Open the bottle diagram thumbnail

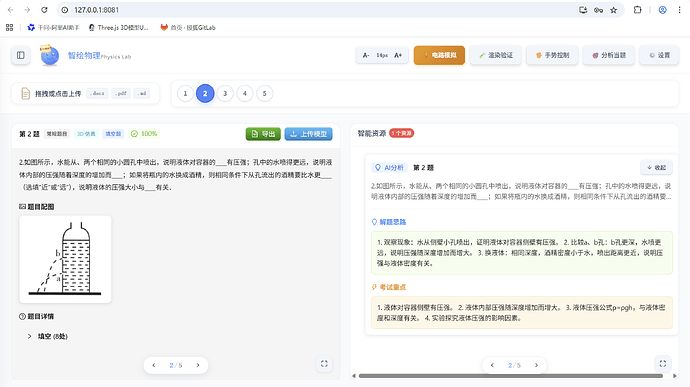click(x=65, y=259)
